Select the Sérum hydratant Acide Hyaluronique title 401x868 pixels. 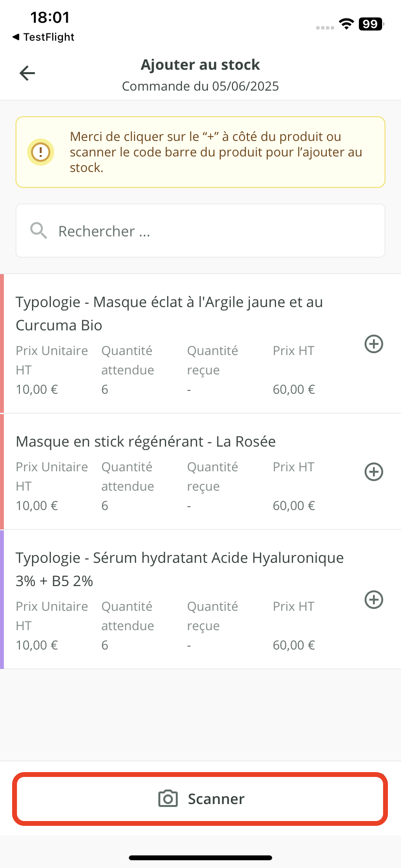point(179,569)
